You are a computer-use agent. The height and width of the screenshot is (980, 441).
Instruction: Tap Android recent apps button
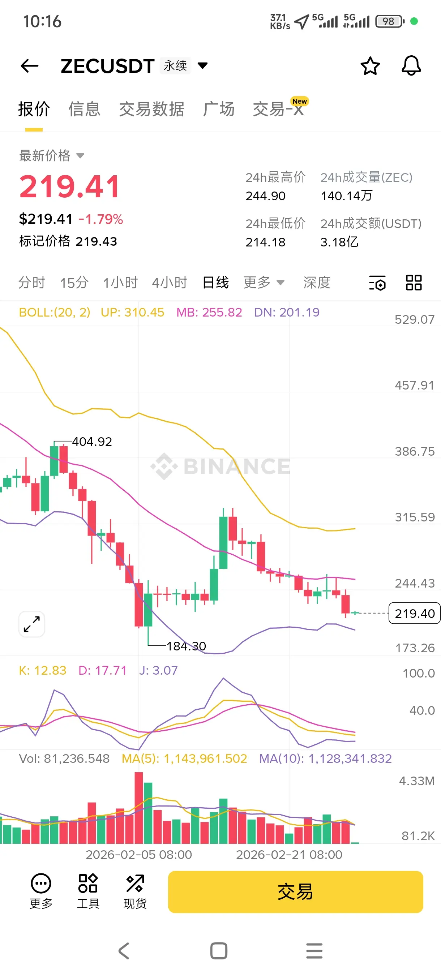pyautogui.click(x=314, y=951)
